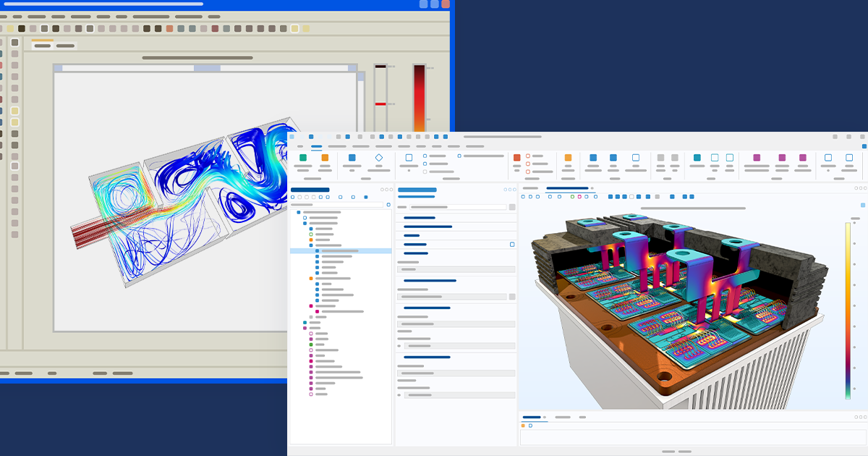Click a magenta Results plot icon on the ribbon
868x456 pixels.
tap(757, 157)
